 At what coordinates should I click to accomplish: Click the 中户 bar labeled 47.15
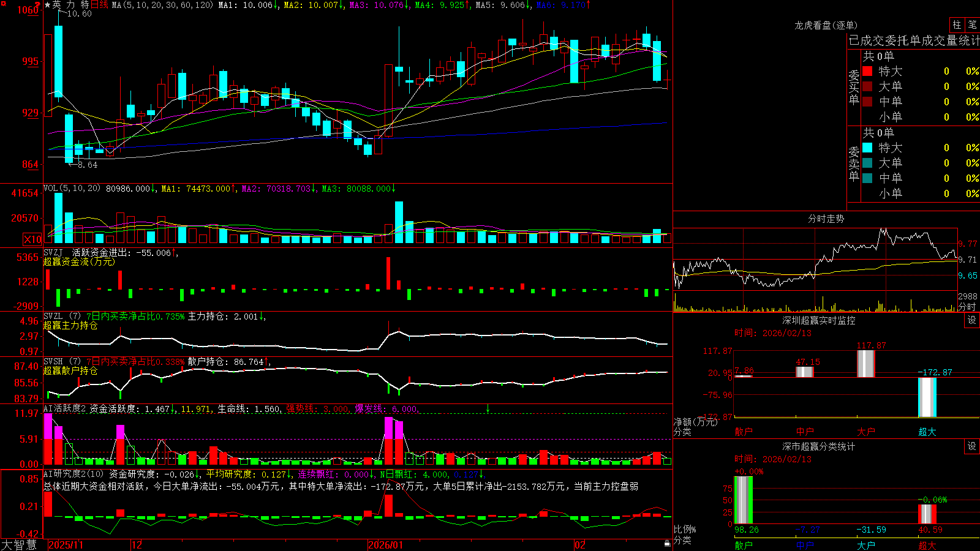pos(805,372)
